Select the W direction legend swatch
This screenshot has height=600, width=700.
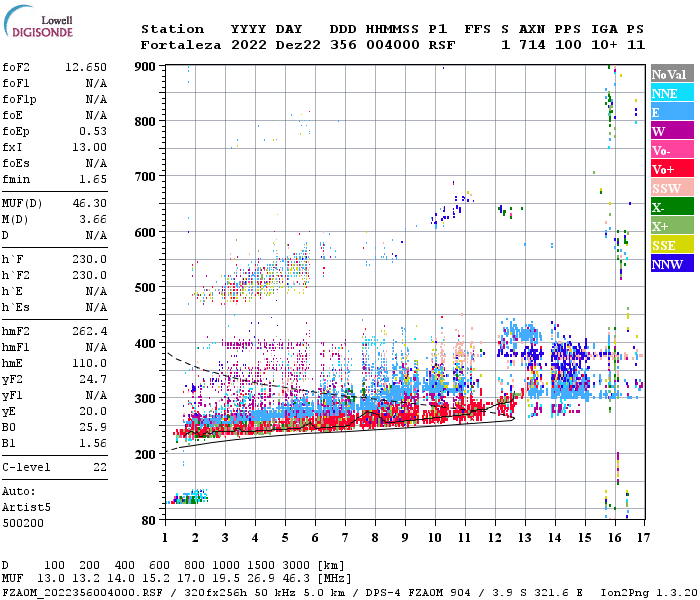click(672, 131)
